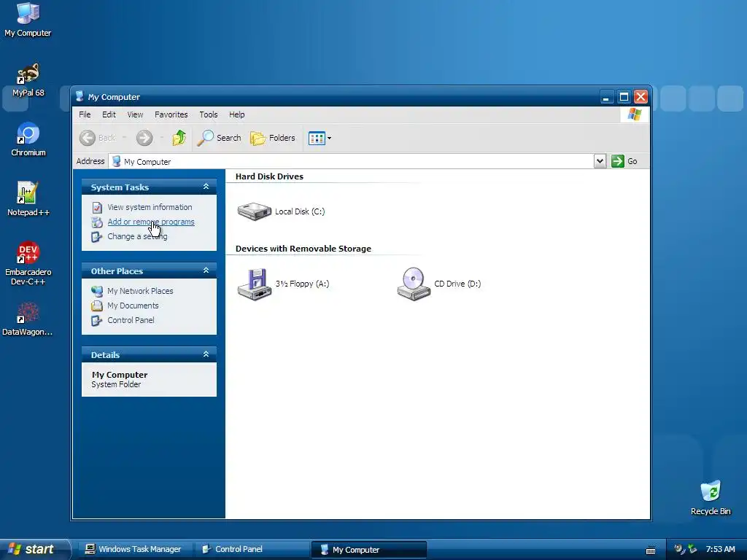
Task: Click the Add or remove programs icon
Action: coord(97,222)
